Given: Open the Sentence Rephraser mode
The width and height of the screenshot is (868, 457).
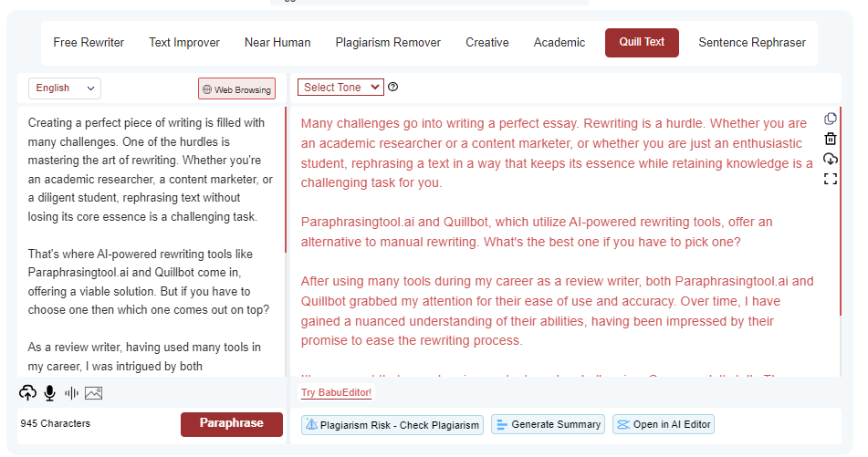Looking at the screenshot, I should 752,43.
